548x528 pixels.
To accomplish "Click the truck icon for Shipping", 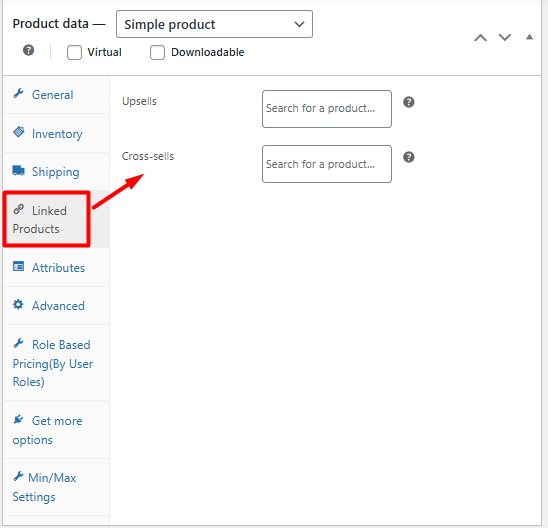I will 19,171.
